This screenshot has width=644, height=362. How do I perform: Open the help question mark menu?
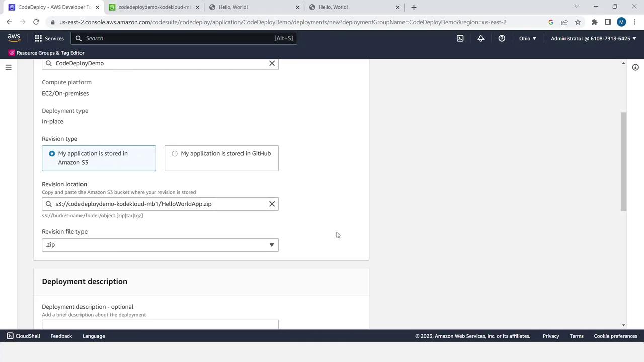coord(502,38)
